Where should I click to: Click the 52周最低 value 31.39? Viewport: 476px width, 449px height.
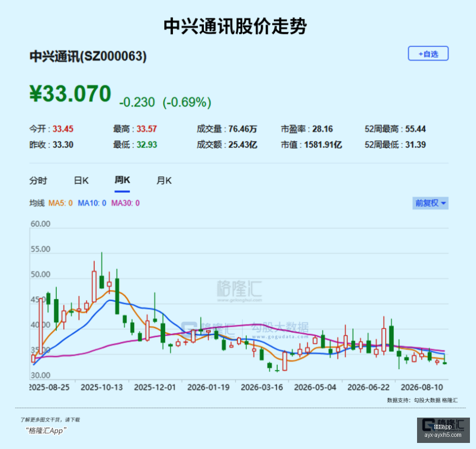click(x=415, y=145)
